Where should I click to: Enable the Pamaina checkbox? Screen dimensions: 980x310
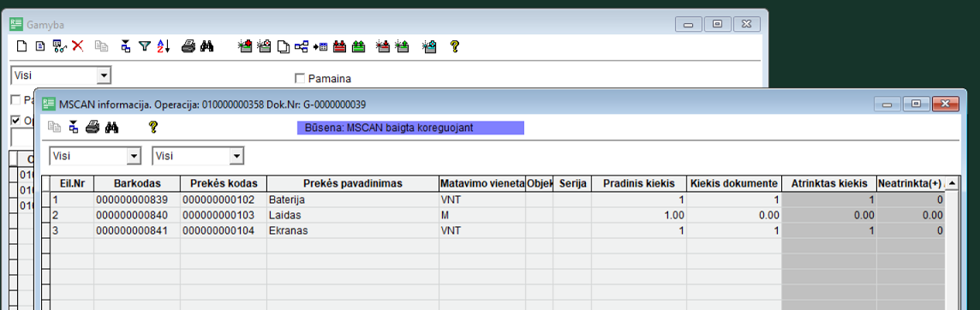coord(299,79)
